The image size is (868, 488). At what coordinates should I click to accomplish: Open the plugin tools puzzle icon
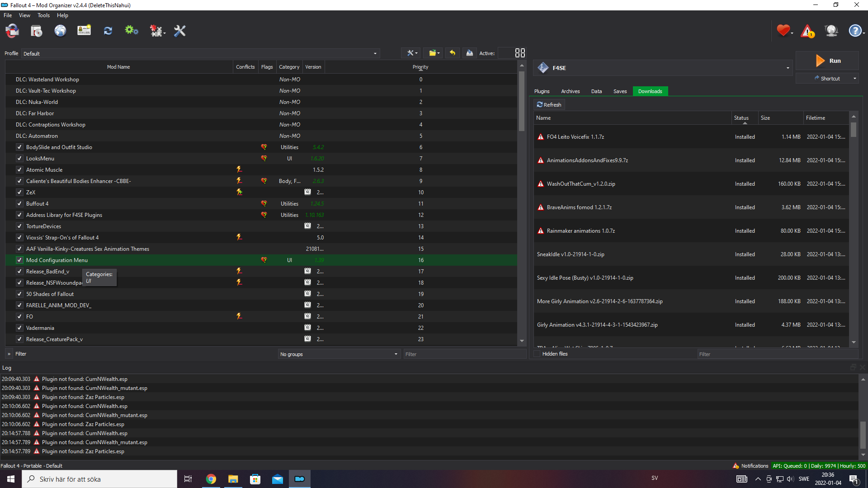157,31
